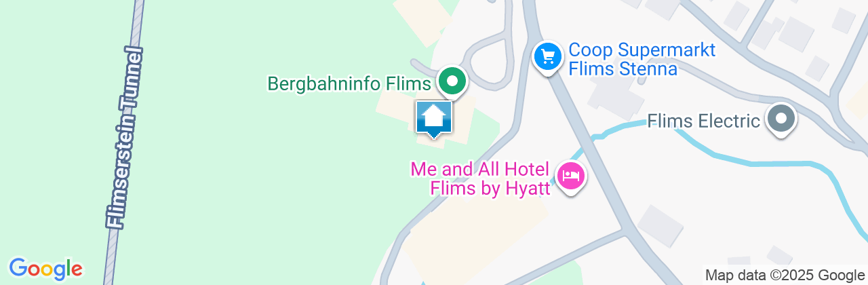Select the gray Flims Electric pin
This screenshot has width=868, height=285.
(781, 119)
